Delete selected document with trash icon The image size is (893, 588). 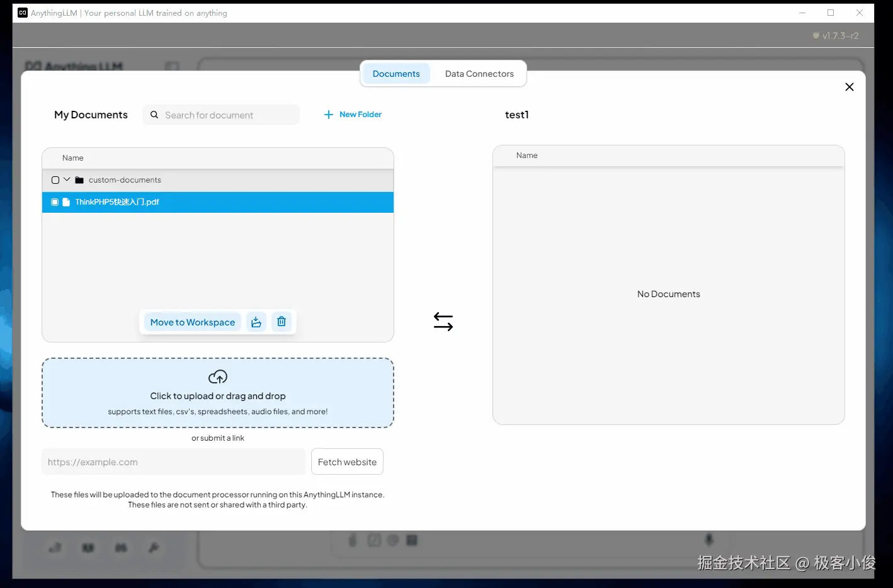[x=282, y=322]
